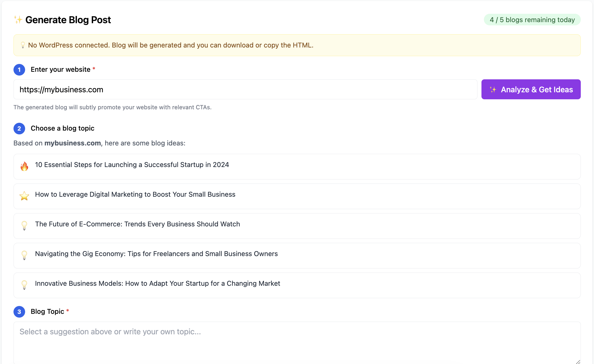594x364 pixels.
Task: Click the lightbulb icon beside E-Commerce trends idea
Action: point(24,226)
